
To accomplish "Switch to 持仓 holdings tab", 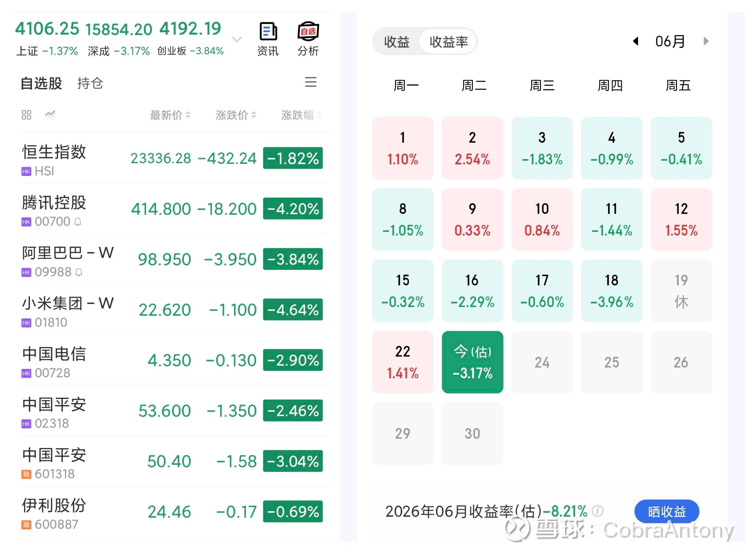I will click(x=90, y=83).
